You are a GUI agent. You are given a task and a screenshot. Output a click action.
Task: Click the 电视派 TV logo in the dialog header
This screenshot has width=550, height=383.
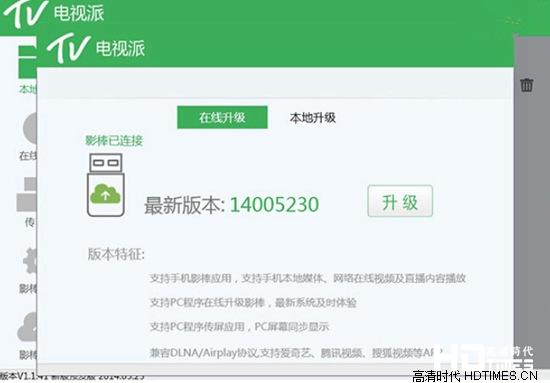click(x=96, y=47)
